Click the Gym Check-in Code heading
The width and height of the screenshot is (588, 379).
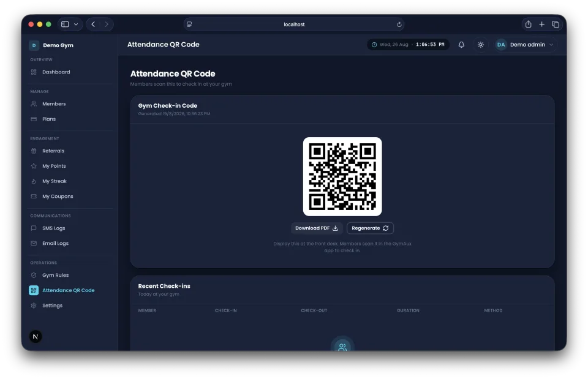(168, 106)
